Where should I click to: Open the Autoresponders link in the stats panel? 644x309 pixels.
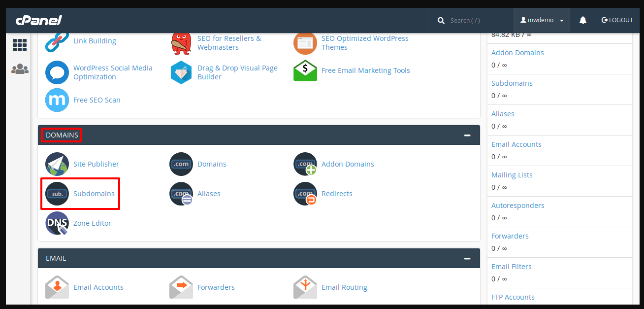click(x=518, y=205)
